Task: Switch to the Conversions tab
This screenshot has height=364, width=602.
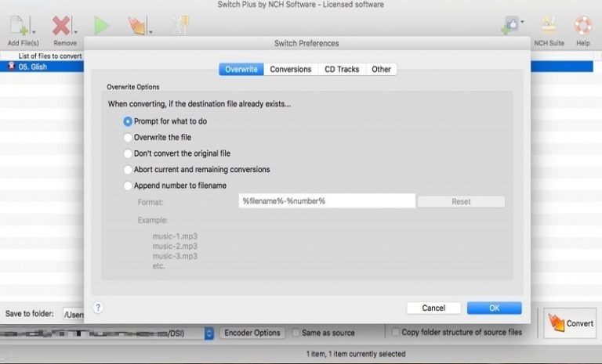Action: click(291, 70)
